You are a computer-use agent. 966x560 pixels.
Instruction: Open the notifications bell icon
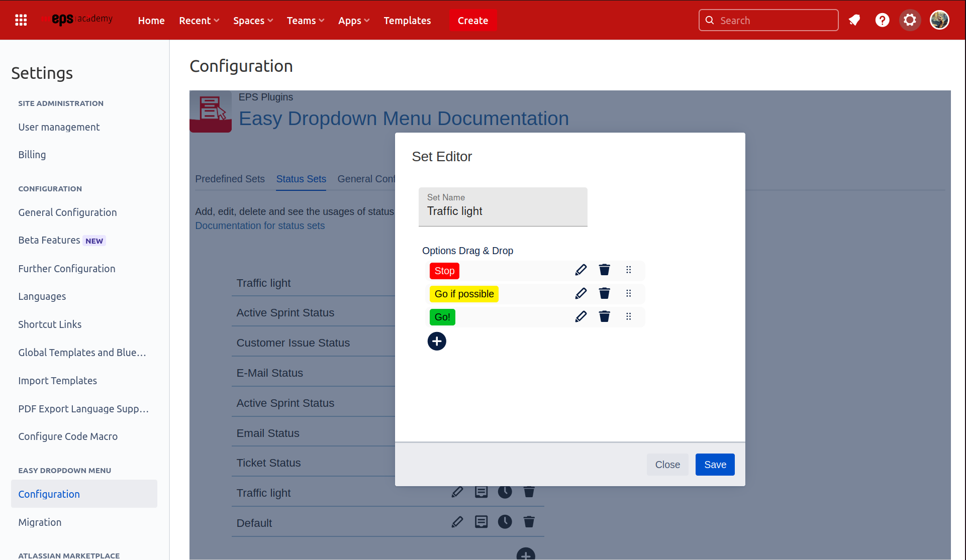pyautogui.click(x=854, y=20)
